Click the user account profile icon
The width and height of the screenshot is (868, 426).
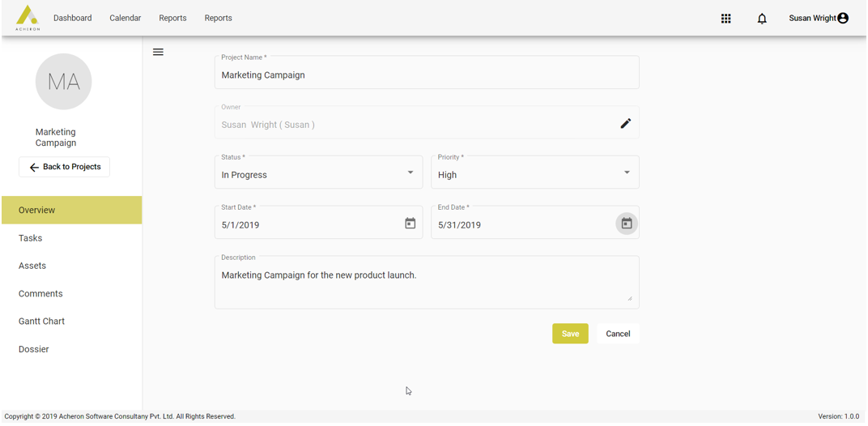point(843,18)
